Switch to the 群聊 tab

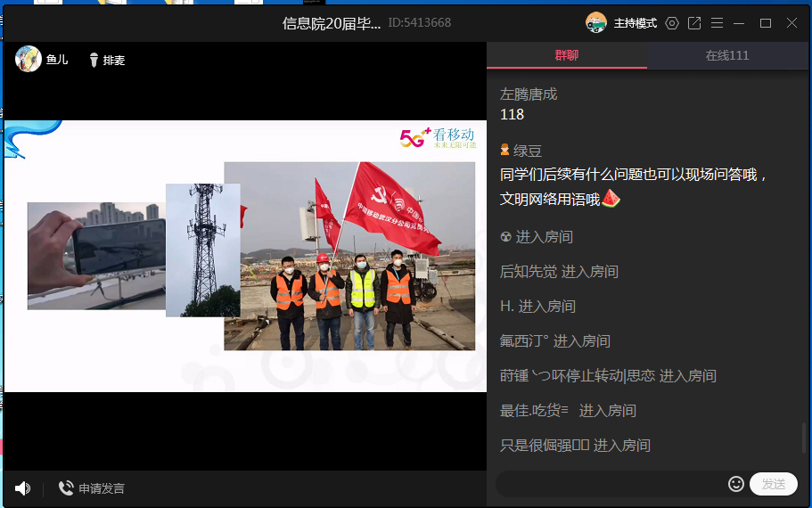(x=566, y=55)
